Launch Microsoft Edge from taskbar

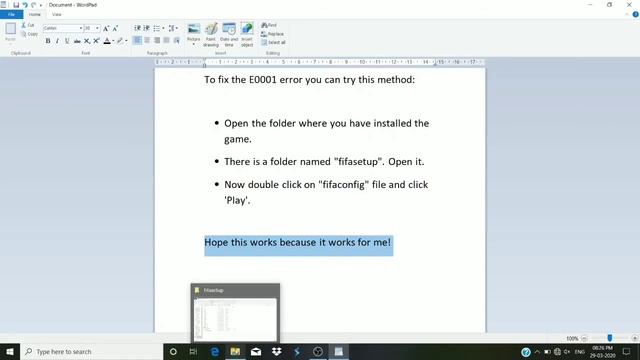(215, 351)
